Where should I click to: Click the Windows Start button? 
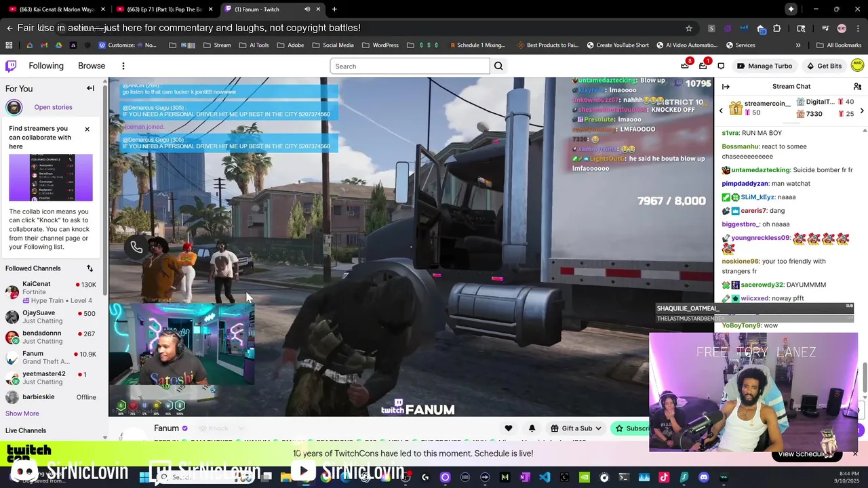point(144,477)
